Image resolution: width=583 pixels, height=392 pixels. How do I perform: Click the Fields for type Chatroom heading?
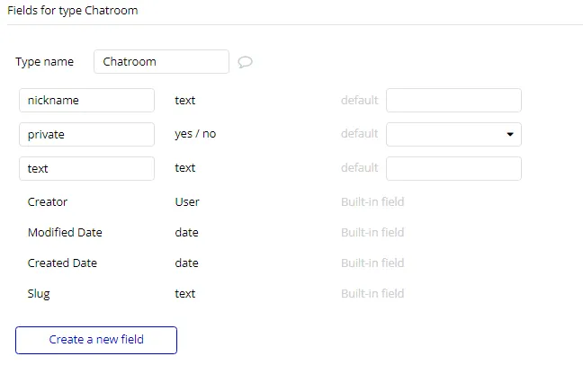click(73, 11)
